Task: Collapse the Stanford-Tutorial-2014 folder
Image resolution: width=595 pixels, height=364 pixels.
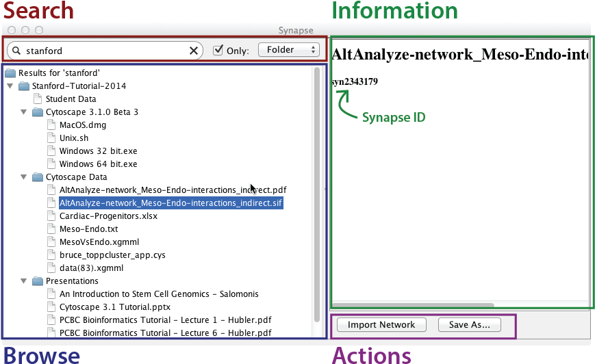Action: [10, 86]
